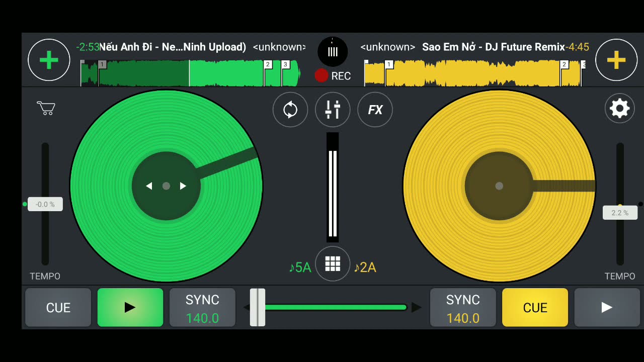Image resolution: width=644 pixels, height=362 pixels.
Task: Click the left deck TEMPO label
Action: tap(45, 276)
